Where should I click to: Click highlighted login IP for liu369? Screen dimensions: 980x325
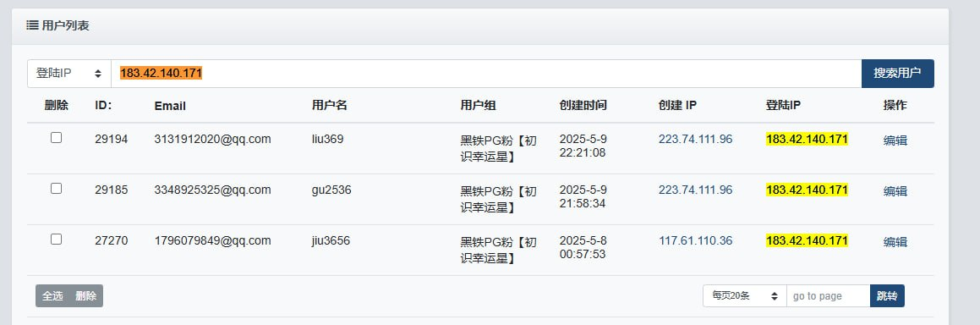point(807,139)
